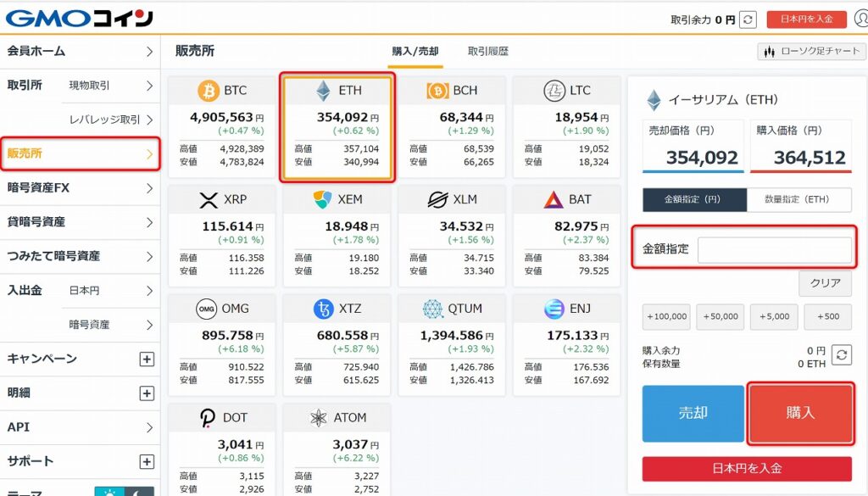
Task: Click the XRP coin icon
Action: [209, 200]
